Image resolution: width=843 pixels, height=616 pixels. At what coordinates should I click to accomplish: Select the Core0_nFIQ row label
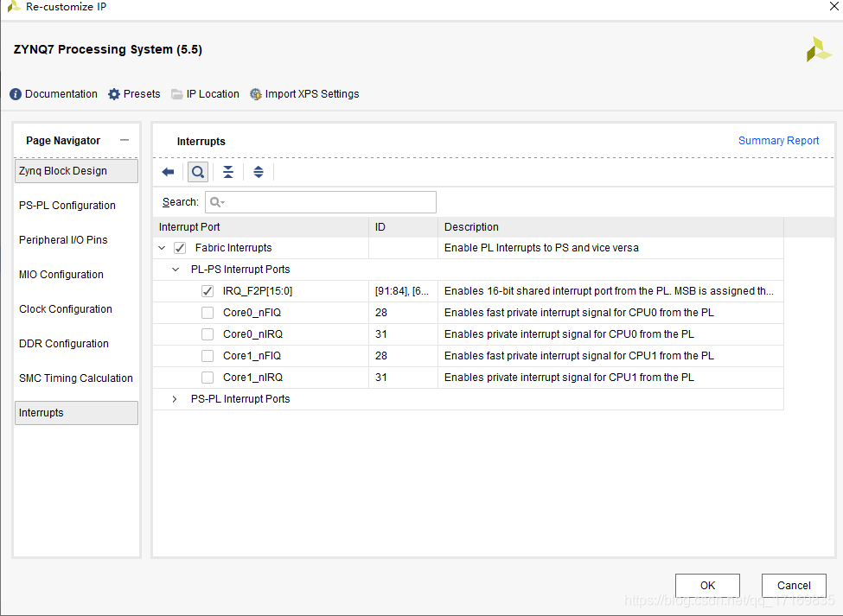tap(252, 313)
